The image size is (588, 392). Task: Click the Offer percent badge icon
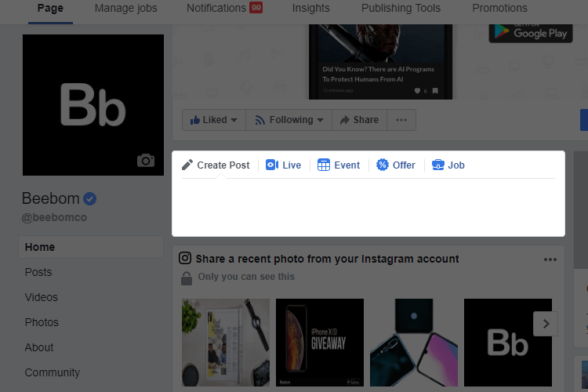pyautogui.click(x=383, y=165)
